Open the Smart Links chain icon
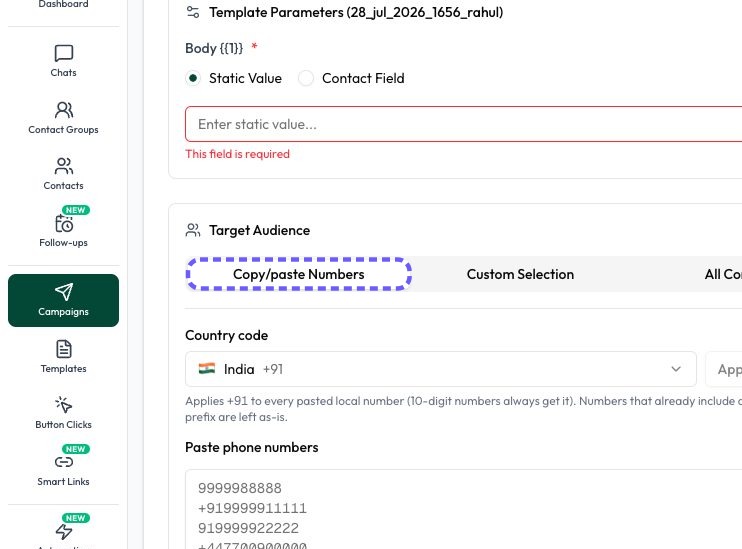742x549 pixels. pyautogui.click(x=63, y=462)
